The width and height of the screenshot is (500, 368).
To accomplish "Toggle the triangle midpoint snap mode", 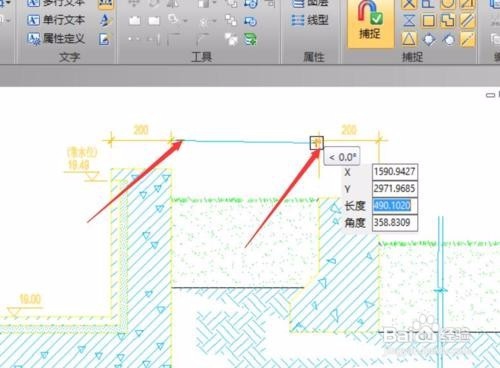I will click(x=409, y=39).
